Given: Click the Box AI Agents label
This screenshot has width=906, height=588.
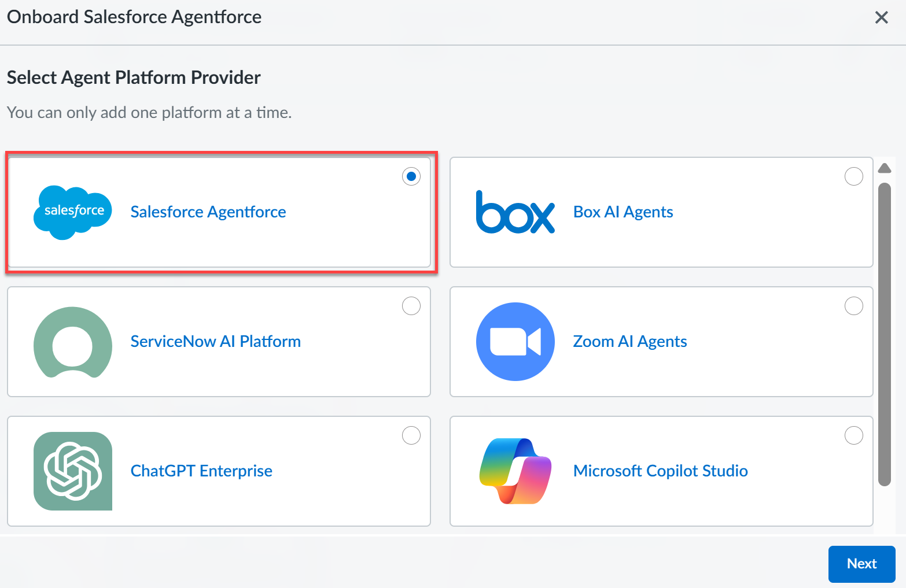Looking at the screenshot, I should (623, 212).
